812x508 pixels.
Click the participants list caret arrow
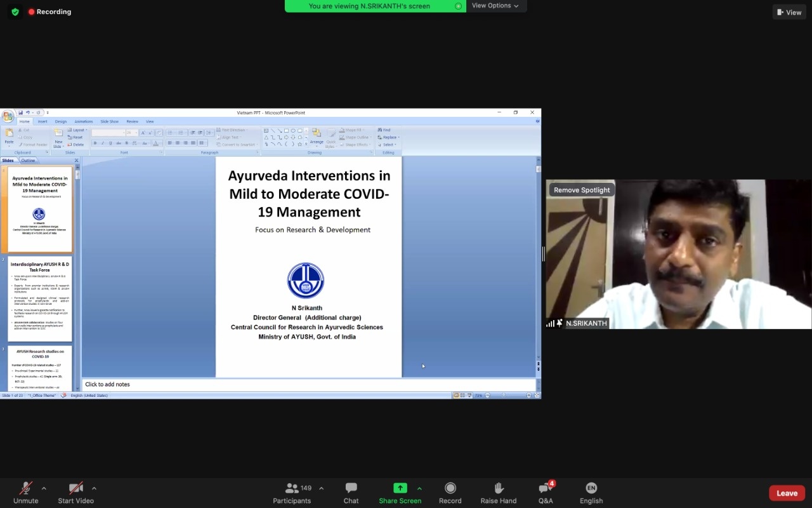click(321, 488)
